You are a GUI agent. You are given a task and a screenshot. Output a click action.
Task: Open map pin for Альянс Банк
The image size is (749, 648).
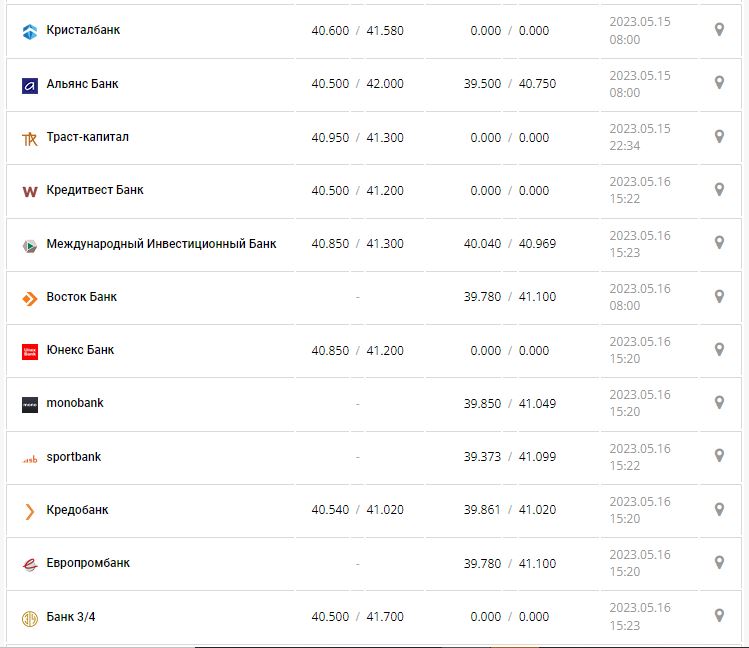click(x=718, y=83)
